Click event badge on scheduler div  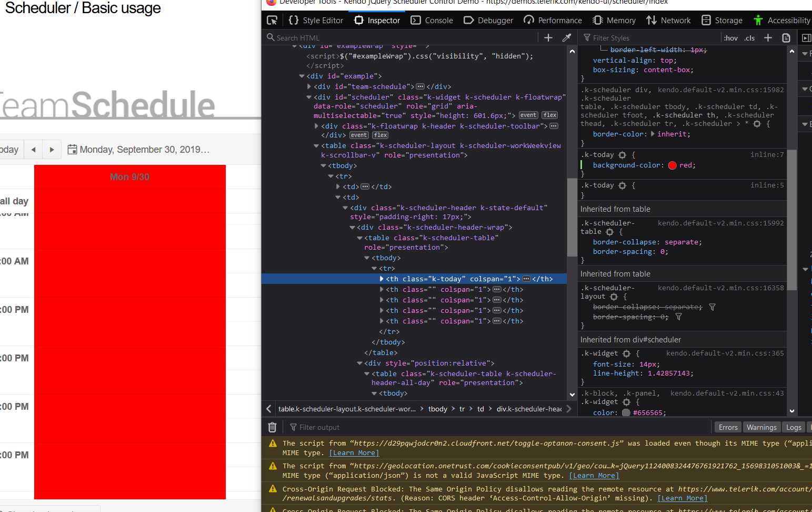tap(528, 115)
